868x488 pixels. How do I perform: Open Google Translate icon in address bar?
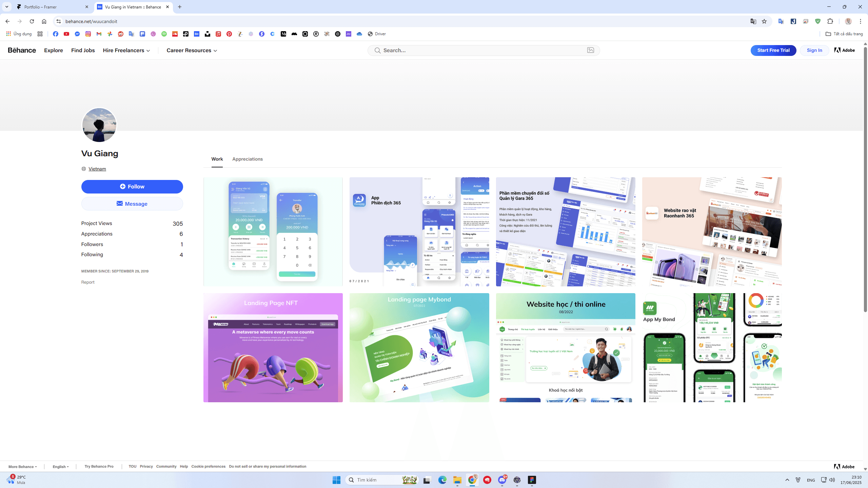pyautogui.click(x=753, y=21)
